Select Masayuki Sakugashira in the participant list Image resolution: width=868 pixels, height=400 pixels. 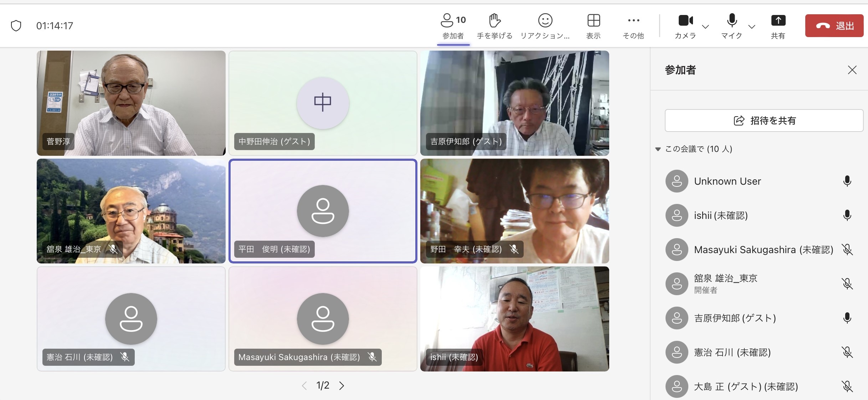click(759, 250)
